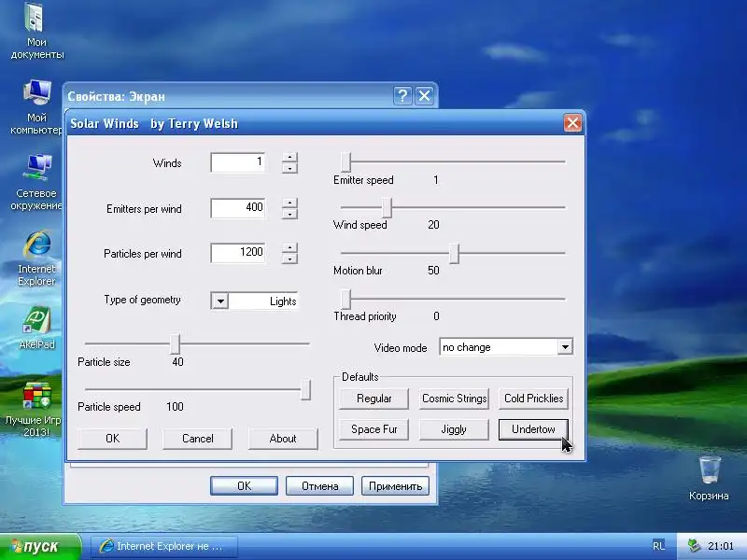Apply the Jiggly preset
Viewport: 747px width, 560px height.
454,429
